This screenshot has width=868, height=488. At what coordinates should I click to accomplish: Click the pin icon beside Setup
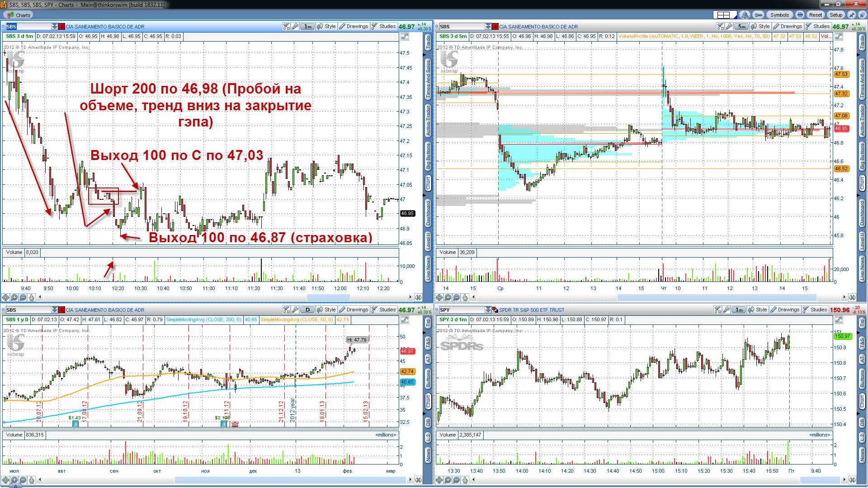pos(851,15)
